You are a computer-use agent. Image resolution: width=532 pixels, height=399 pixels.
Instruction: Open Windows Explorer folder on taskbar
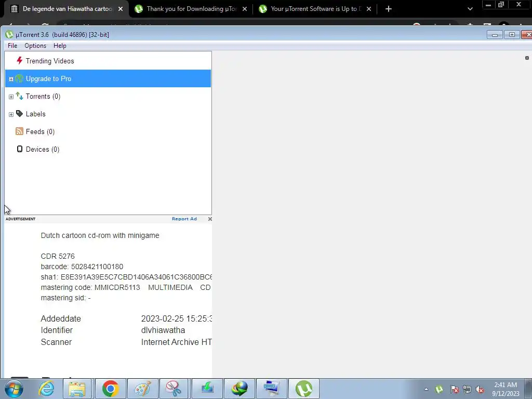click(77, 389)
